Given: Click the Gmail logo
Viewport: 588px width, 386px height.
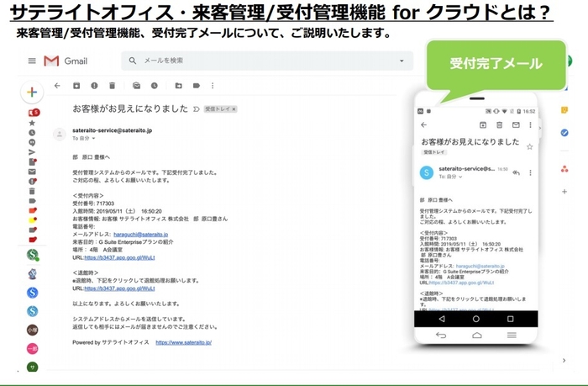Looking at the screenshot, I should click(66, 61).
